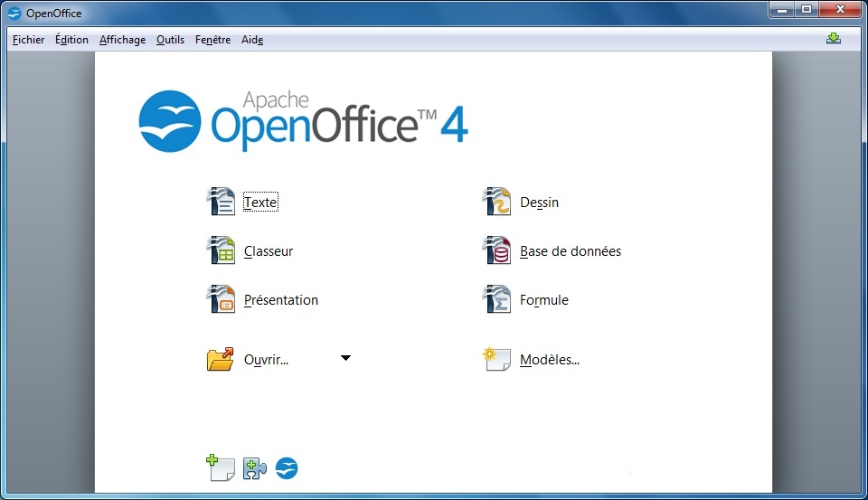Image resolution: width=868 pixels, height=500 pixels.
Task: Create a new Dessin via label
Action: pos(539,203)
